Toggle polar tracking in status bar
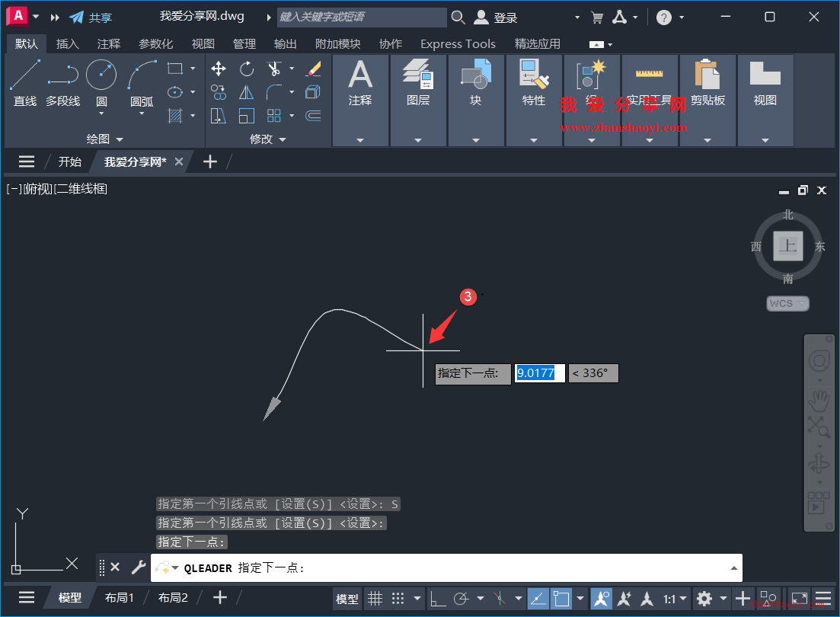Viewport: 840px width, 617px height. [462, 598]
